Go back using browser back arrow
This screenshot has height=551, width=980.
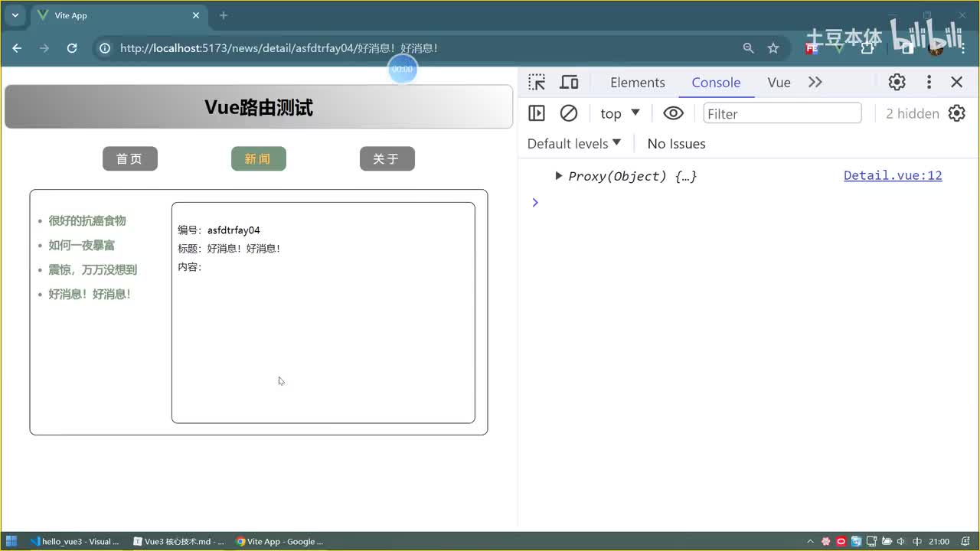click(x=17, y=48)
